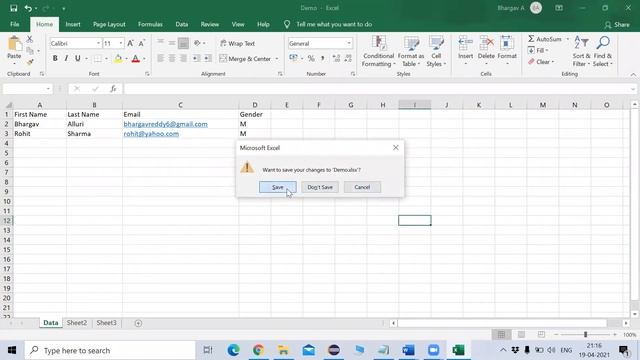The image size is (640, 360).
Task: Click Don't Save in the dialog
Action: click(320, 187)
